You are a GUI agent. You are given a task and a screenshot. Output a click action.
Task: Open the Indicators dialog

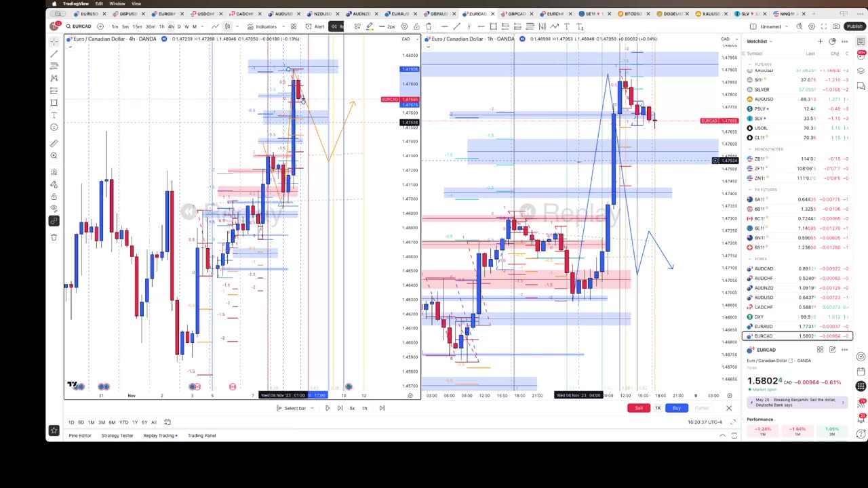click(x=262, y=26)
